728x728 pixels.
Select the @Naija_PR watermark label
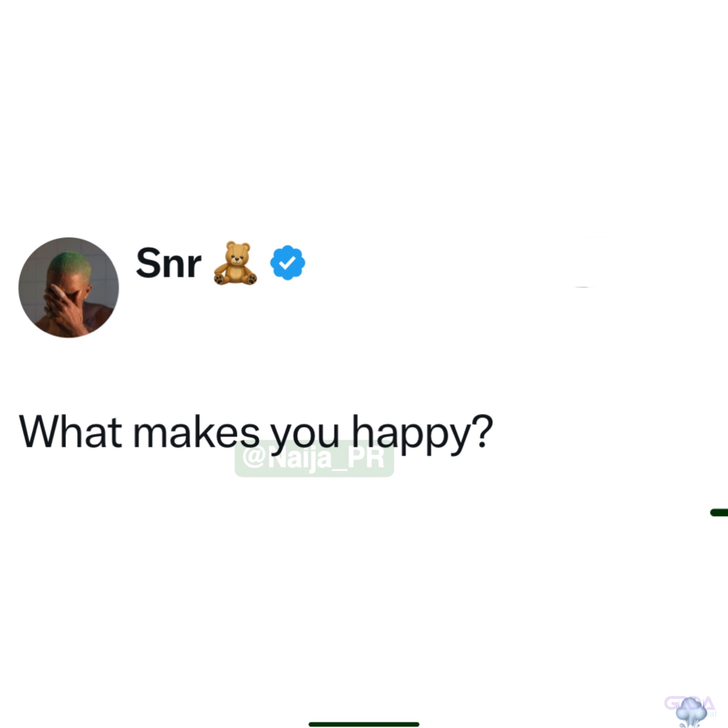point(314,458)
